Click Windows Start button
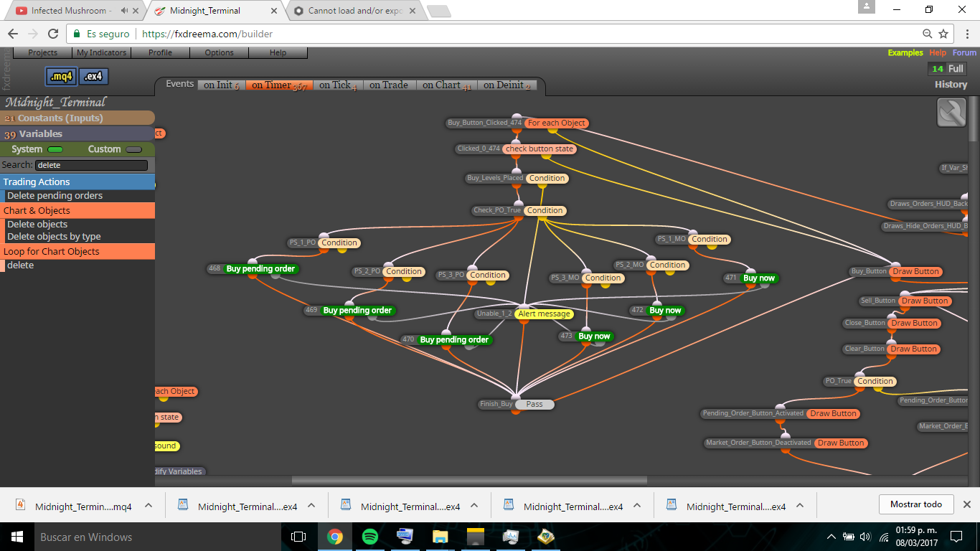Viewport: 980px width, 551px height. (17, 537)
